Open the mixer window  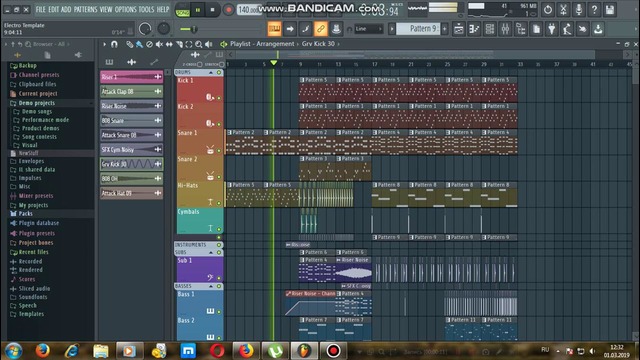tap(505, 29)
